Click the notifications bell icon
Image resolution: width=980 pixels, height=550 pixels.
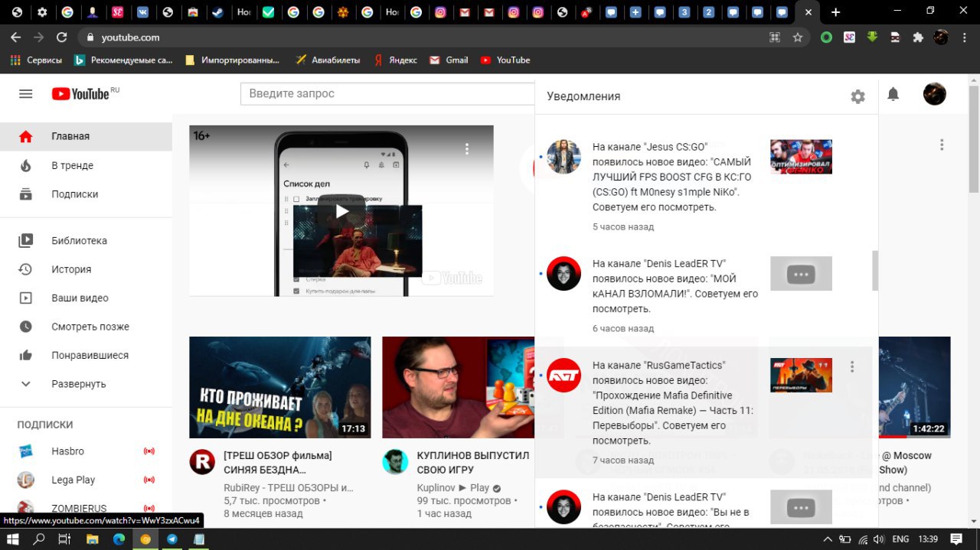[893, 94]
